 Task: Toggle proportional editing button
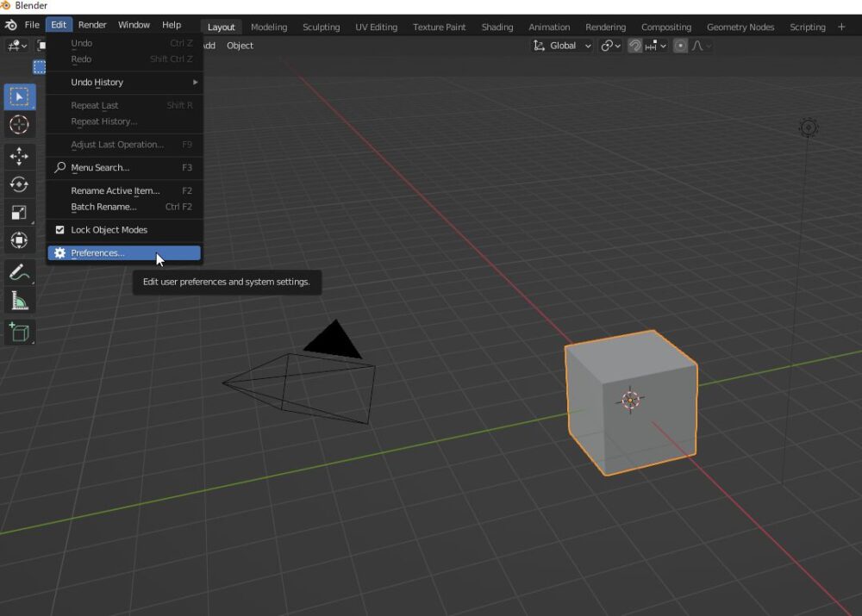coord(680,46)
